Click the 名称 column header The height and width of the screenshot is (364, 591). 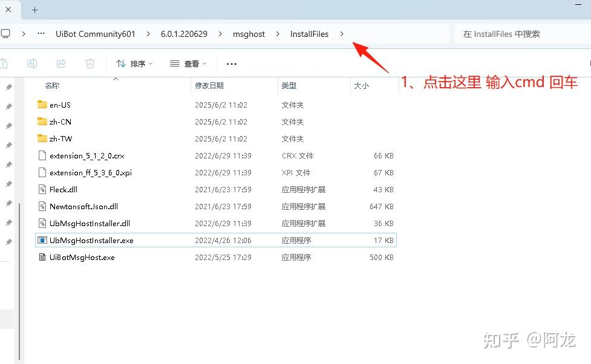point(52,86)
